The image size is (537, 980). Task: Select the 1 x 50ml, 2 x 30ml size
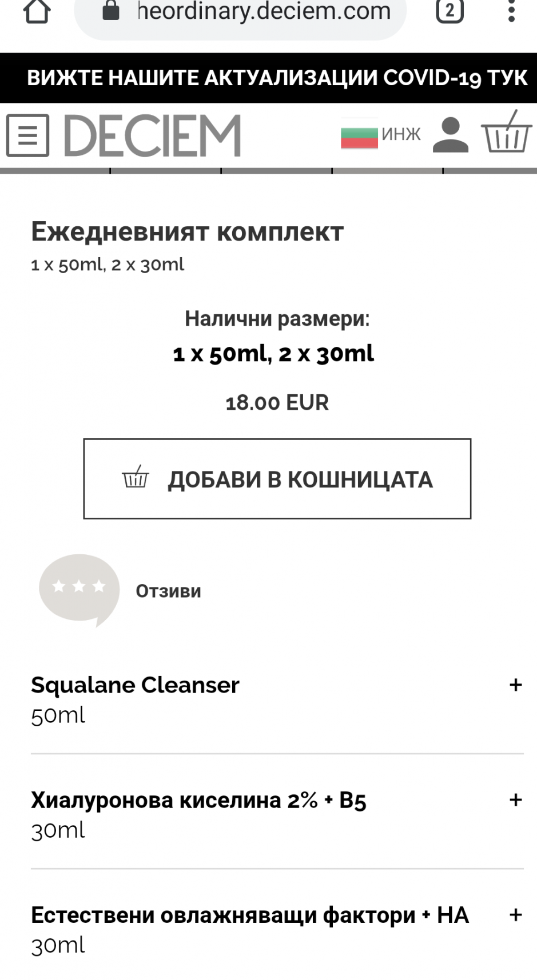tap(273, 354)
